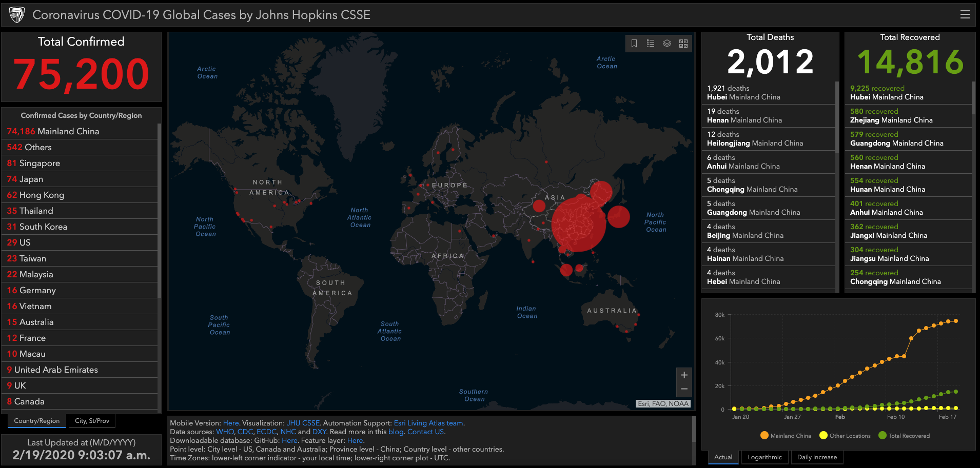
Task: Switch to the City, St/Prov tab
Action: [x=92, y=421]
